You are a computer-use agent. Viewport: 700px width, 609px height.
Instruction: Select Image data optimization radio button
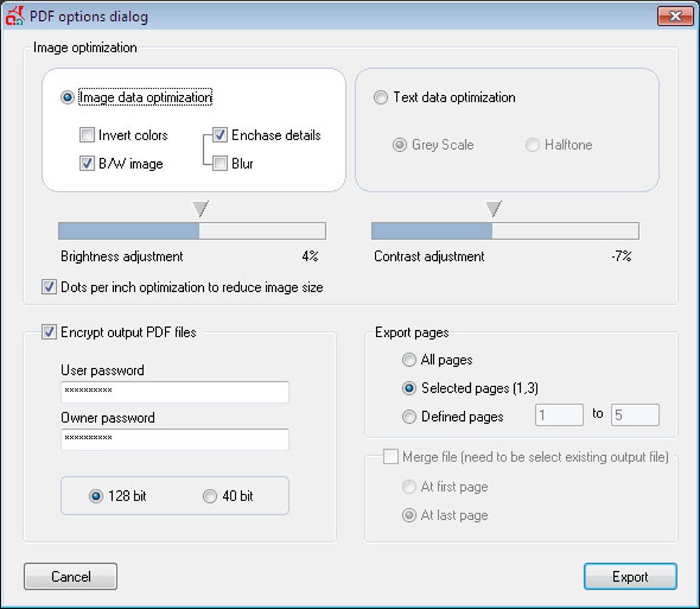click(67, 97)
